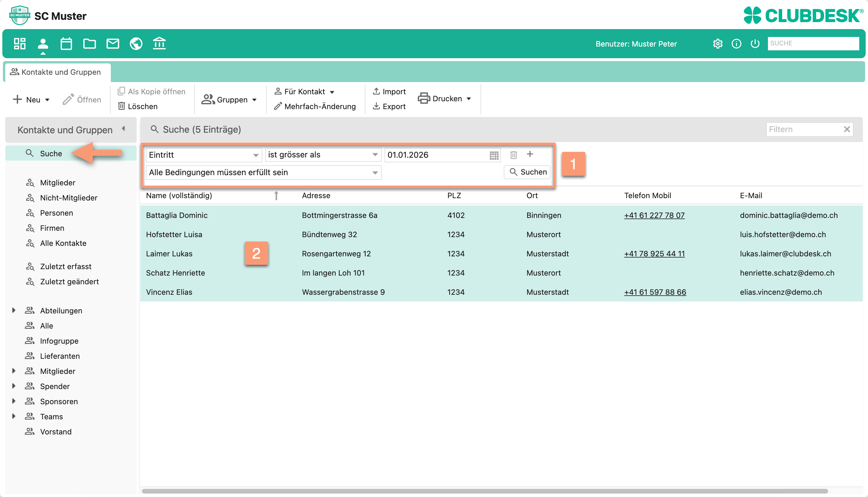Viewport: 868px width, 497px height.
Task: Select Suche in the sidebar
Action: [71, 154]
